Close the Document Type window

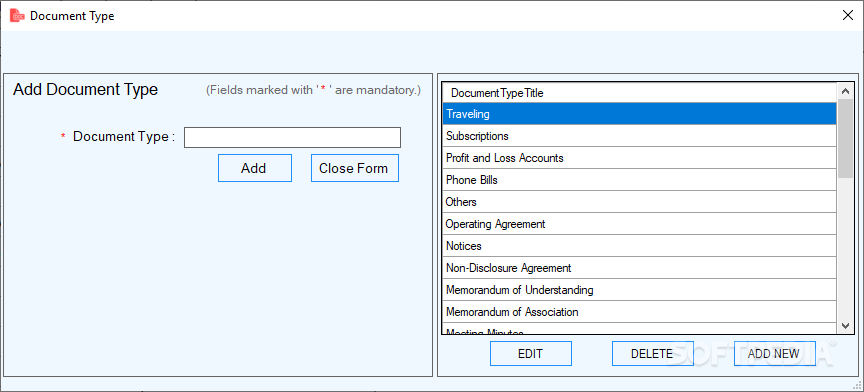click(848, 15)
